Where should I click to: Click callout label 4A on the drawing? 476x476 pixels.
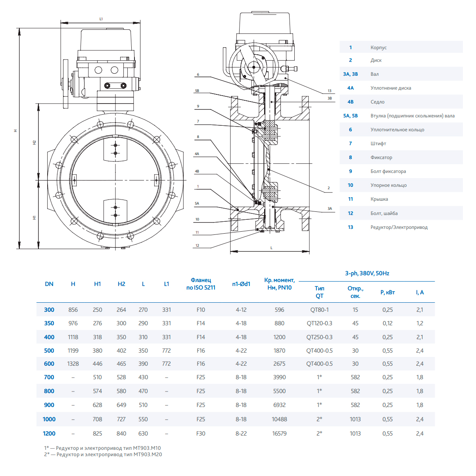(197, 154)
